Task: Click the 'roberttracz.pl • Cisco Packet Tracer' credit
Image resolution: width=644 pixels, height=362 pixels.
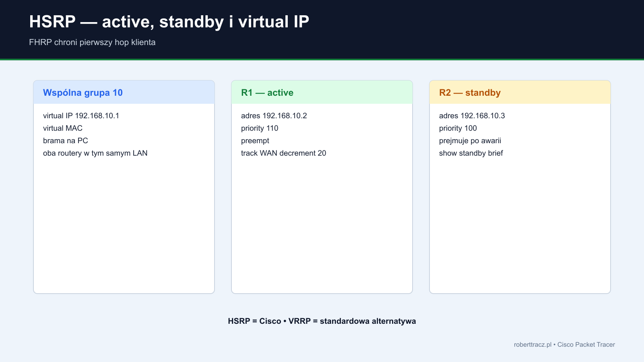Action: coord(564,345)
